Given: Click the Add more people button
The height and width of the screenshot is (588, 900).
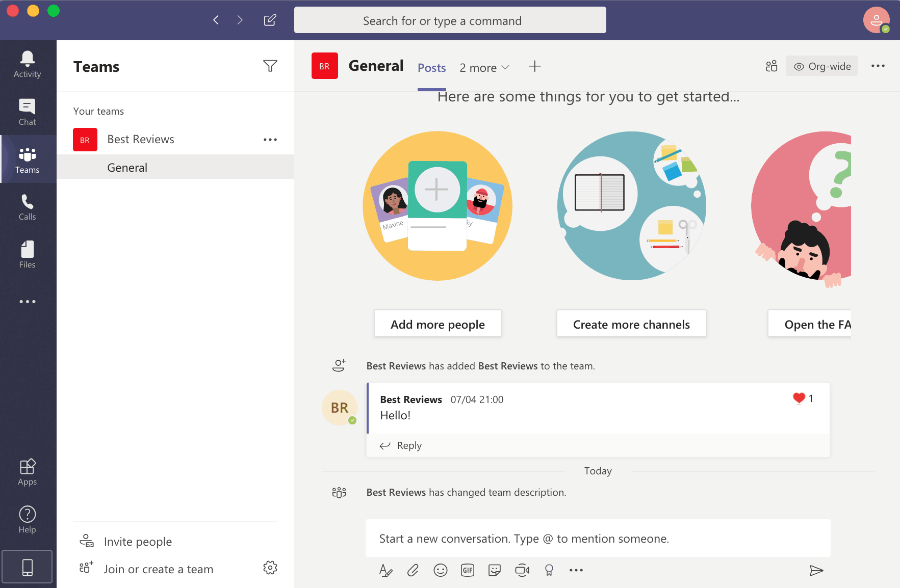Looking at the screenshot, I should point(438,323).
